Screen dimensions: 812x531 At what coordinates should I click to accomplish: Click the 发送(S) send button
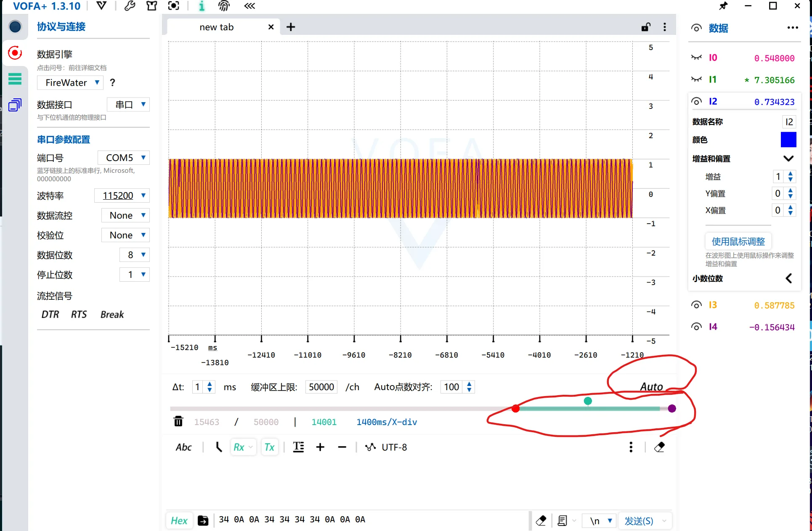pos(639,521)
